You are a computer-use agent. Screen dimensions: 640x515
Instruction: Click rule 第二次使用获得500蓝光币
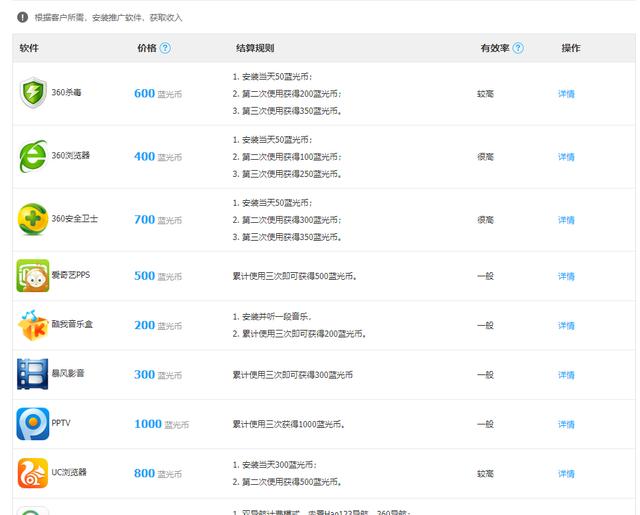(287, 482)
